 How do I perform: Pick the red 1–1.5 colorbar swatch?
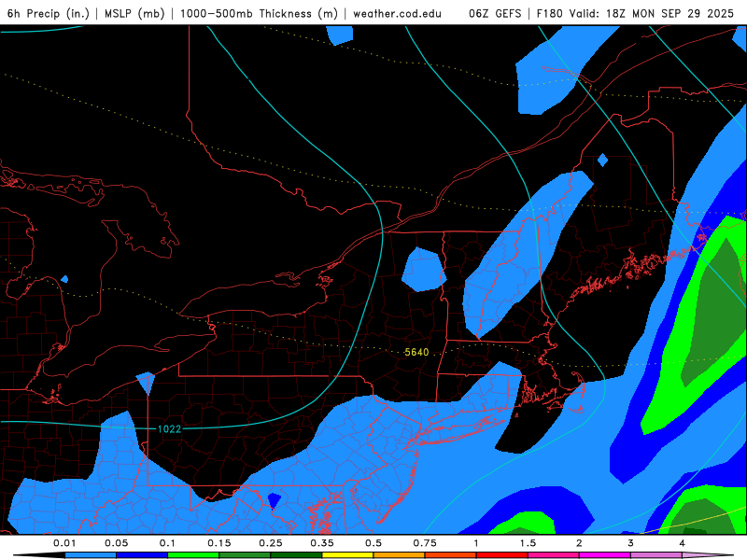coord(502,555)
